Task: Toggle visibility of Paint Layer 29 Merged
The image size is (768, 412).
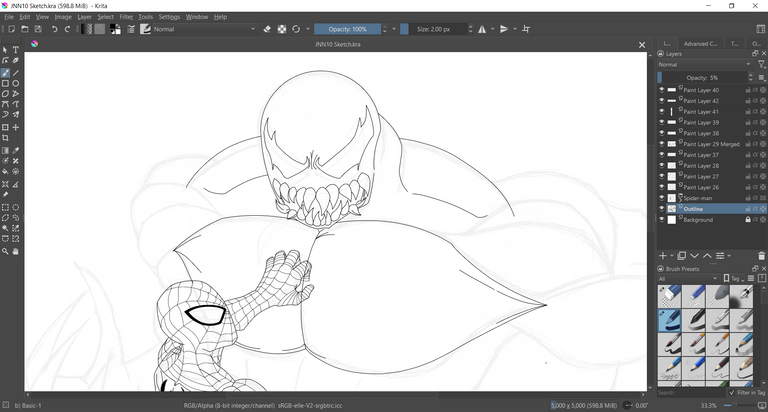Action: [x=661, y=144]
